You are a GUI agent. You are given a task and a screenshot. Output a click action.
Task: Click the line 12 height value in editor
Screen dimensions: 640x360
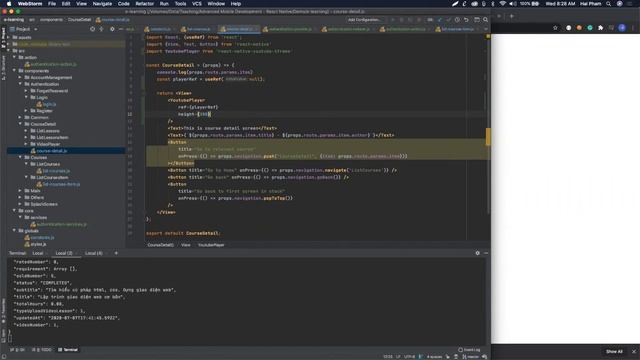click(x=204, y=114)
